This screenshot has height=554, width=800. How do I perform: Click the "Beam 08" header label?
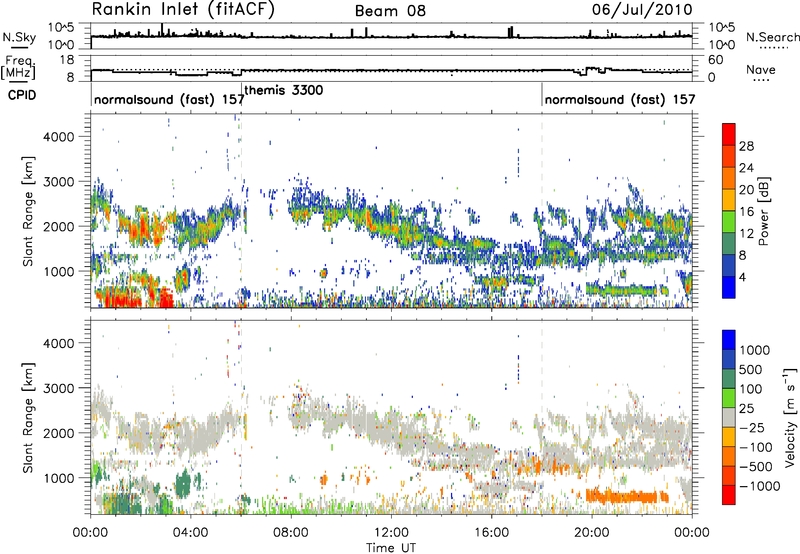pyautogui.click(x=390, y=11)
